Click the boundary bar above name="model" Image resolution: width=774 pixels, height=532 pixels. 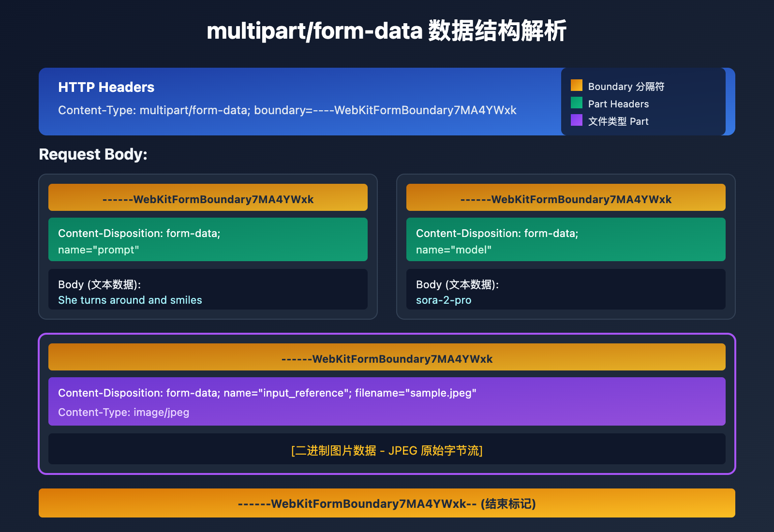click(x=566, y=197)
